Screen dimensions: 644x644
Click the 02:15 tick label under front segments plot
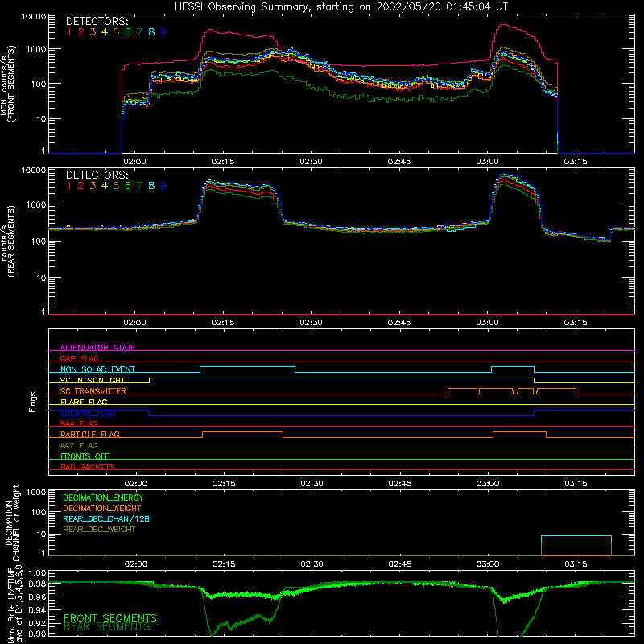pos(223,162)
